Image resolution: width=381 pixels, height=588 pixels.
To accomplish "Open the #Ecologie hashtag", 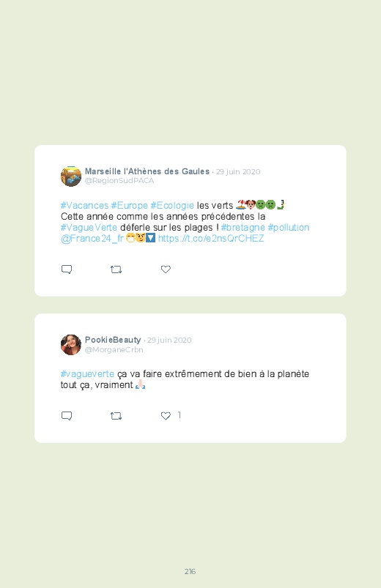I will 172,206.
